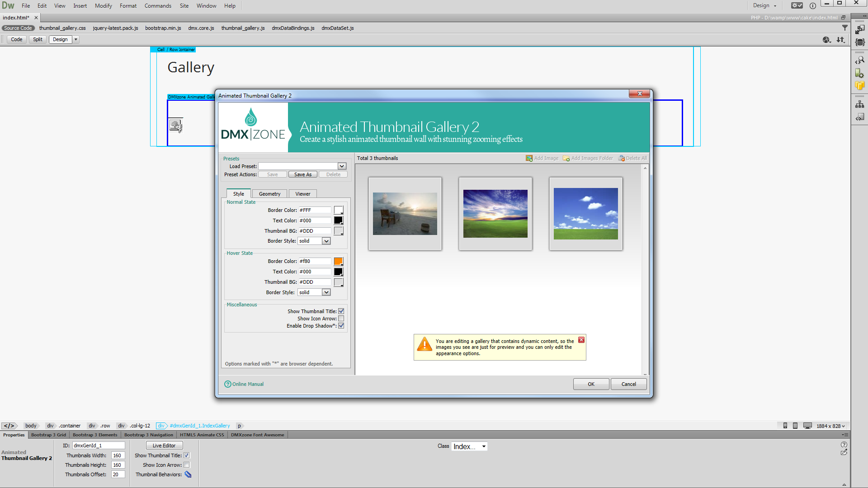Open the Server Behaviors panel icon
Image resolution: width=868 pixels, height=488 pixels.
click(860, 73)
